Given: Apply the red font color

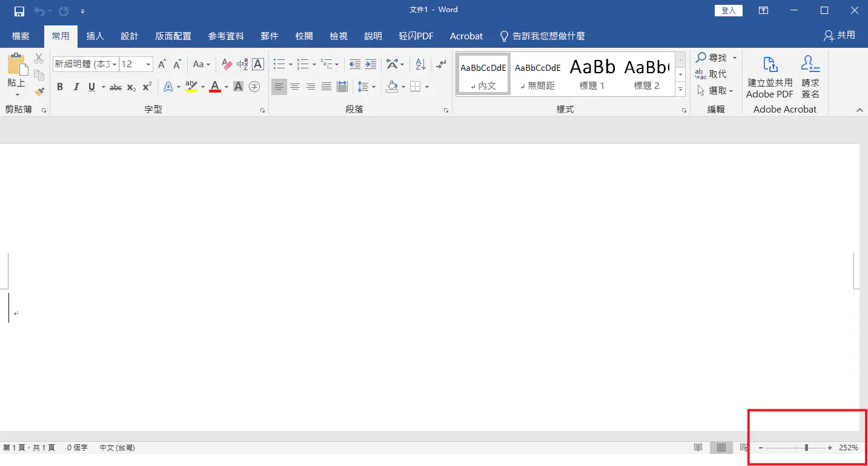Looking at the screenshot, I should [x=214, y=87].
